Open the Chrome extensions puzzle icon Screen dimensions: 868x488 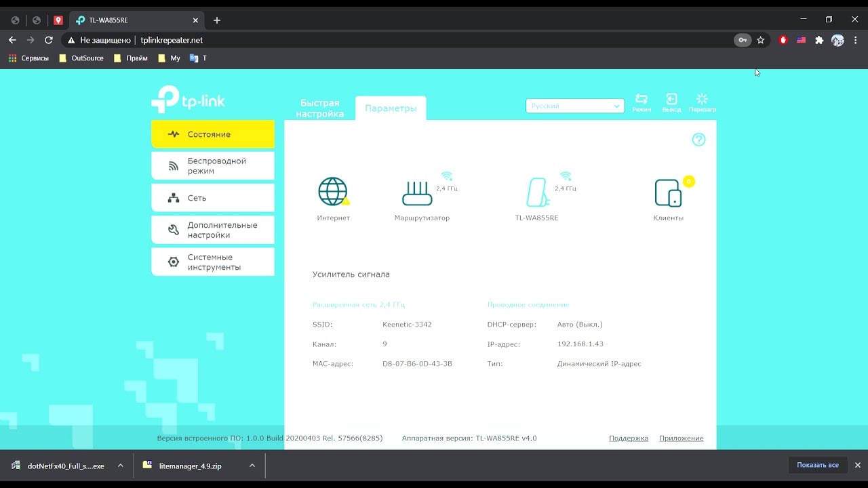tap(819, 40)
